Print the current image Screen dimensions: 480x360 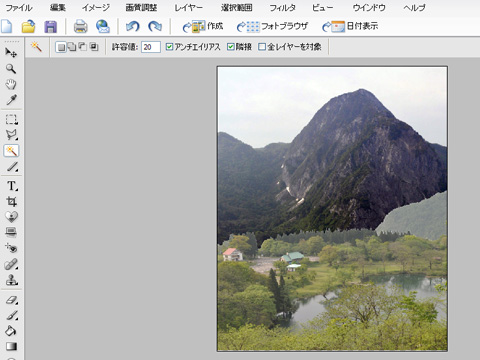[81, 26]
